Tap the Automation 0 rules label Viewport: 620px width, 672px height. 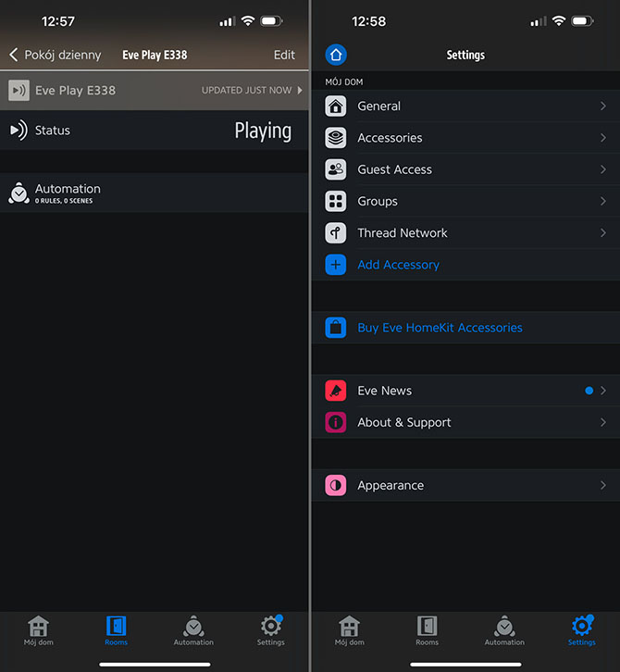click(68, 193)
